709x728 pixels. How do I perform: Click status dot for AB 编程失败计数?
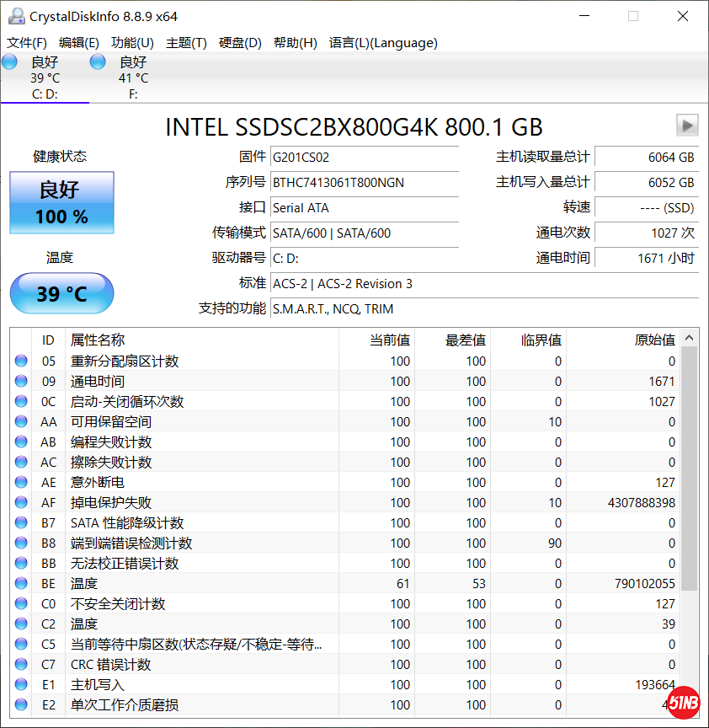coord(21,442)
